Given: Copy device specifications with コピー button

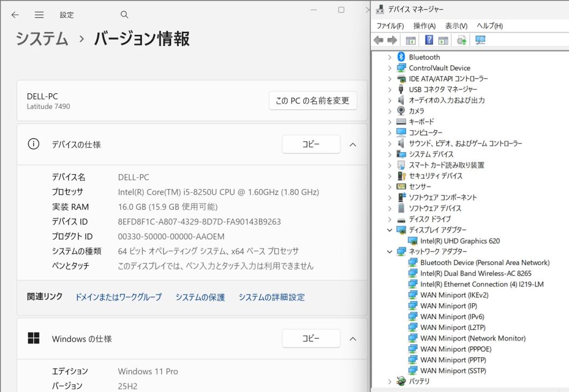Looking at the screenshot, I should [311, 145].
